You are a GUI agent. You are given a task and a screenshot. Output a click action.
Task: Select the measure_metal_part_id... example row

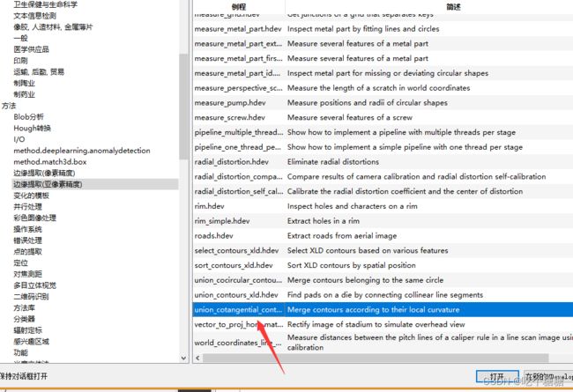click(383, 73)
